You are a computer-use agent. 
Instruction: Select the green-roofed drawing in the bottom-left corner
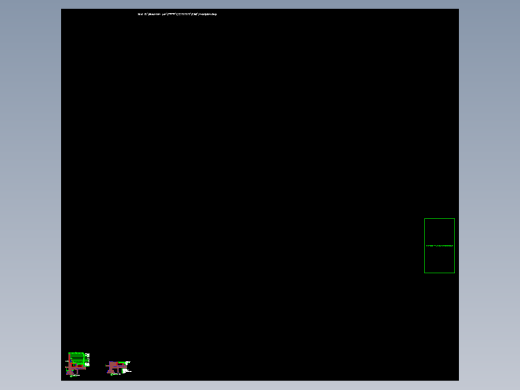77,364
